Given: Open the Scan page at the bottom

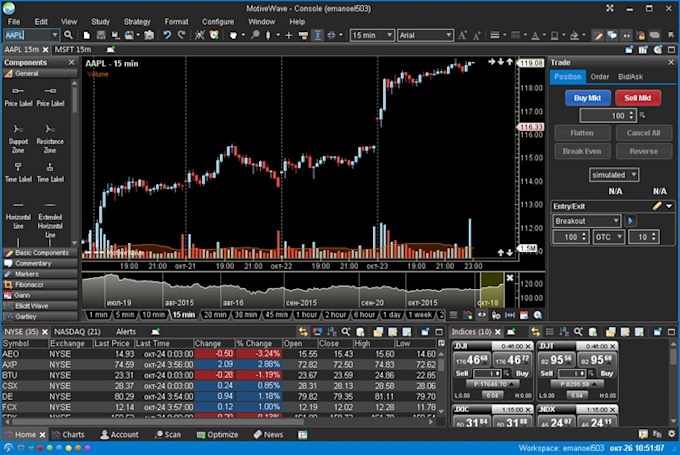Looking at the screenshot, I should 168,434.
